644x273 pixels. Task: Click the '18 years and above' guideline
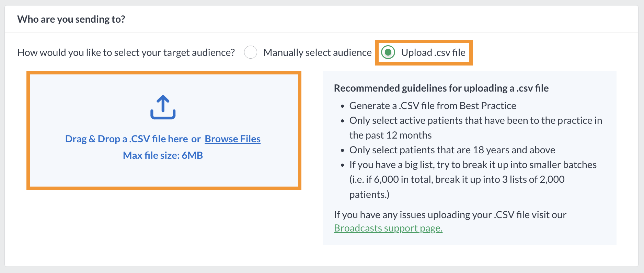[452, 150]
